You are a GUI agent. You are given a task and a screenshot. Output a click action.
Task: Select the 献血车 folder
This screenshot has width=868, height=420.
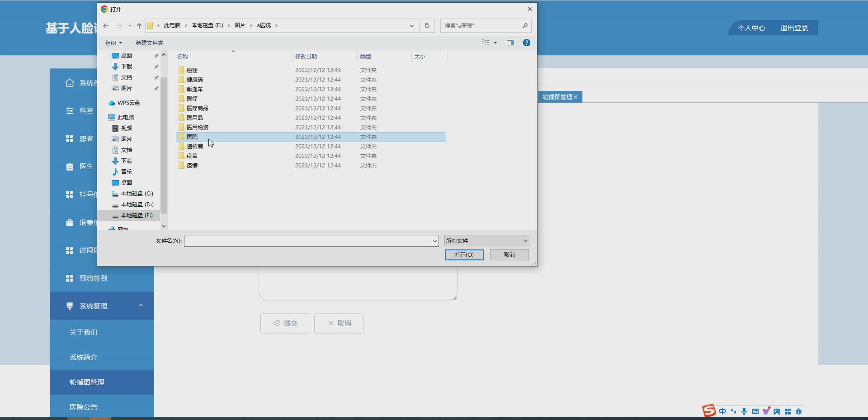(195, 89)
